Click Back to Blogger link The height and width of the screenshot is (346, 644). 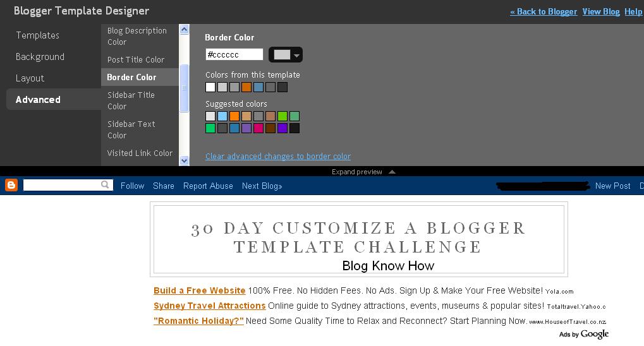544,11
